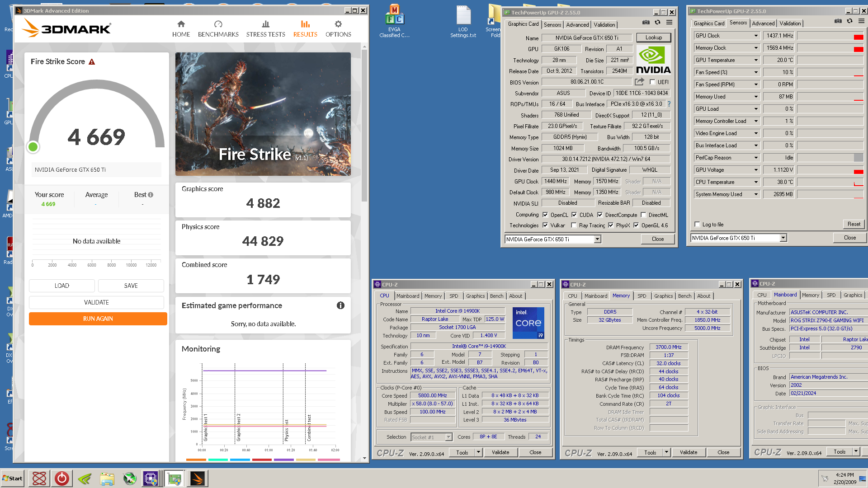Open the HOME section in 3DMark
The height and width of the screenshot is (488, 868).
pyautogui.click(x=181, y=29)
